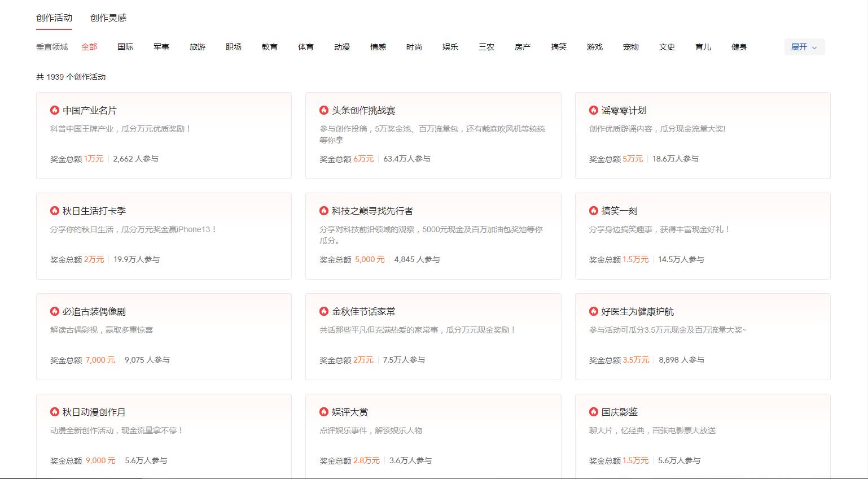Screen dimensions: 868x479
Task: Click the 谣零零计划 activity badge icon
Action: [593, 110]
